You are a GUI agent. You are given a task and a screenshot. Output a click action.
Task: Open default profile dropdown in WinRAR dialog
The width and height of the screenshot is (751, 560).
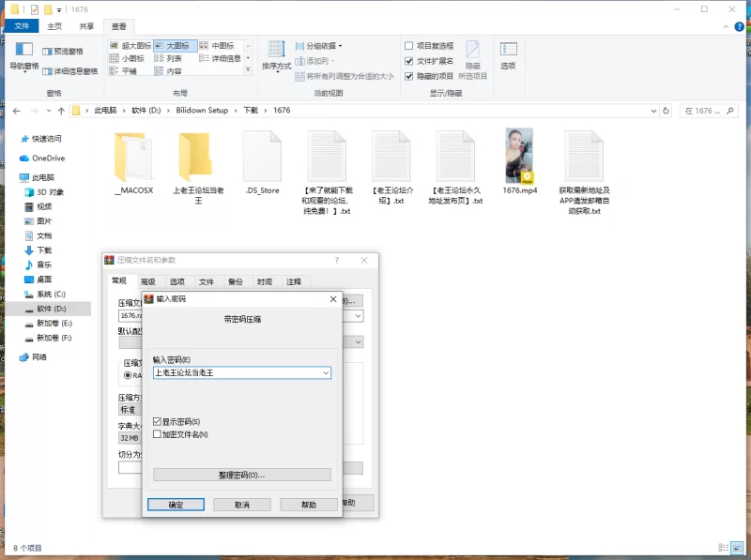(x=358, y=341)
